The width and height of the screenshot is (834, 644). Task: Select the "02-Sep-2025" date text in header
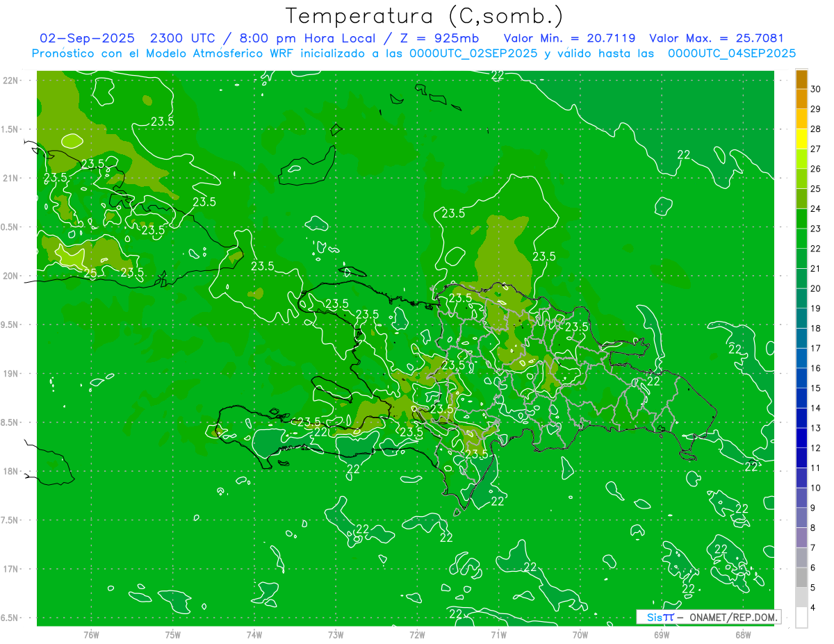coord(88,38)
